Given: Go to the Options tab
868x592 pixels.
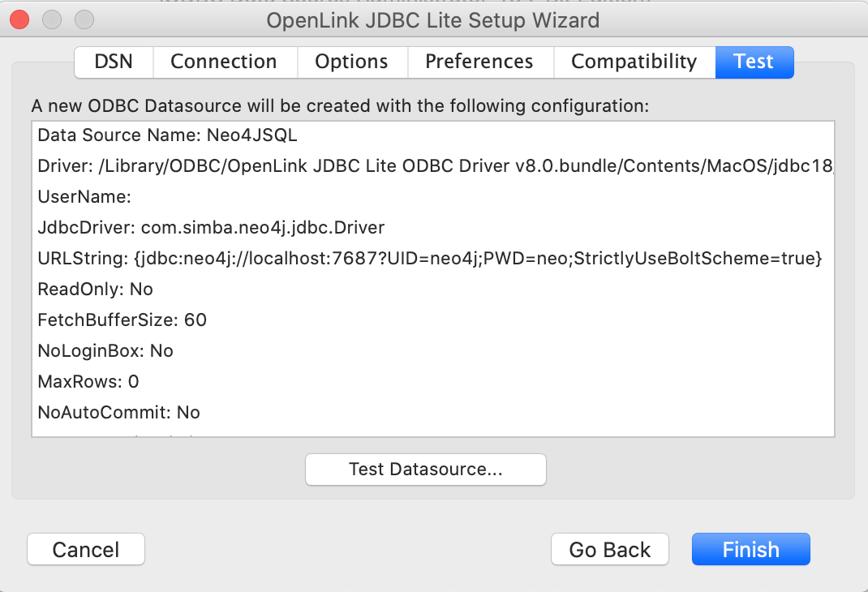Looking at the screenshot, I should 351,62.
